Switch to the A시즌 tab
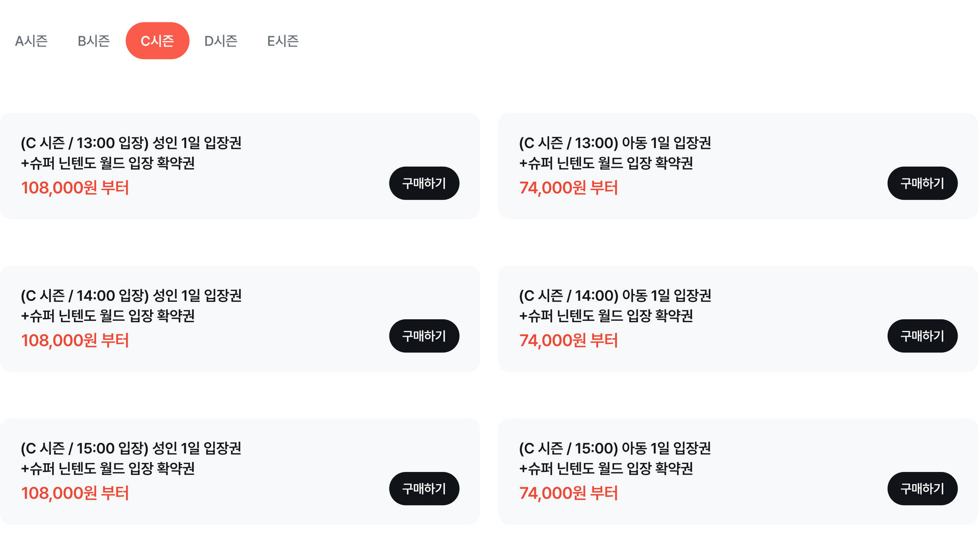This screenshot has width=980, height=546. pyautogui.click(x=31, y=41)
